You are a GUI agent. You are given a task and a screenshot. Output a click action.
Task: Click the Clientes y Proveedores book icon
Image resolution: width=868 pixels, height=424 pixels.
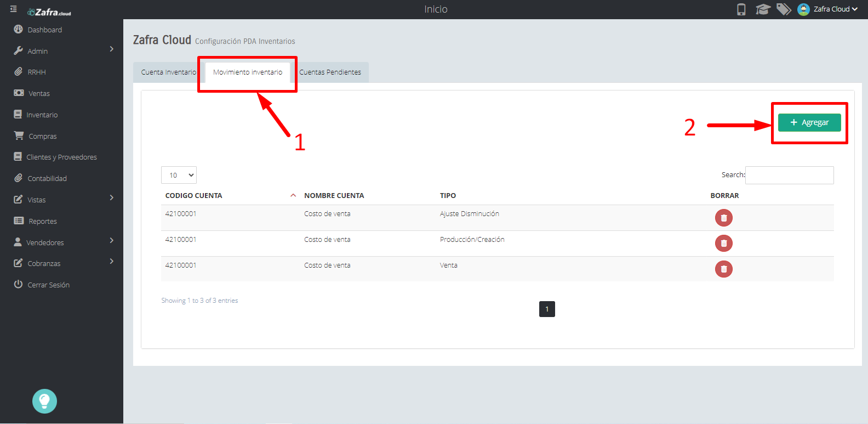tap(18, 156)
